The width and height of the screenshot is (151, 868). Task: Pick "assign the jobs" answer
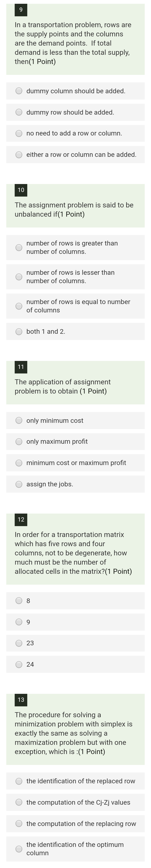coord(19,484)
